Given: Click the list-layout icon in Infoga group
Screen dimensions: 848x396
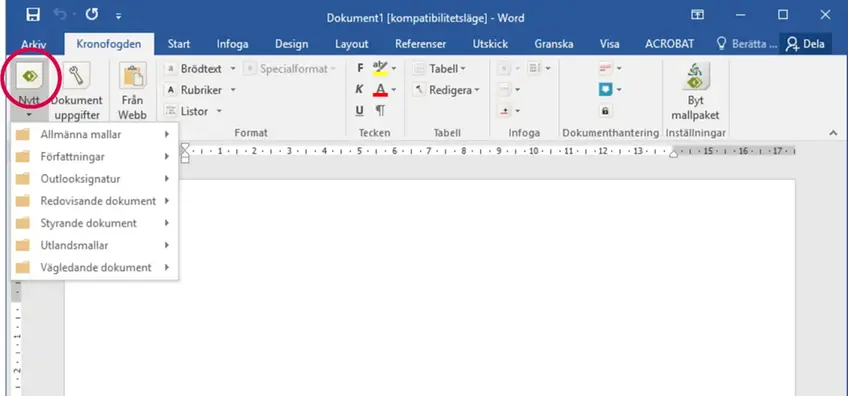Looking at the screenshot, I should point(534,68).
